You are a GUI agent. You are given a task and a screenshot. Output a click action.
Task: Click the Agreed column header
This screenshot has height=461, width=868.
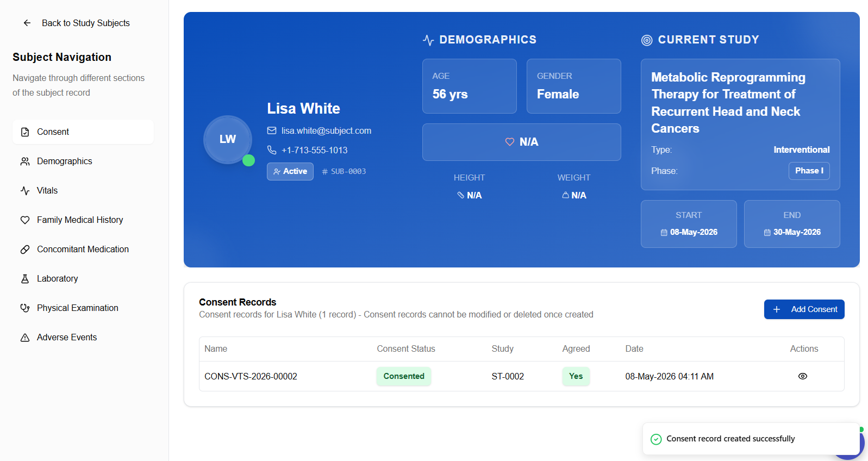coord(576,349)
